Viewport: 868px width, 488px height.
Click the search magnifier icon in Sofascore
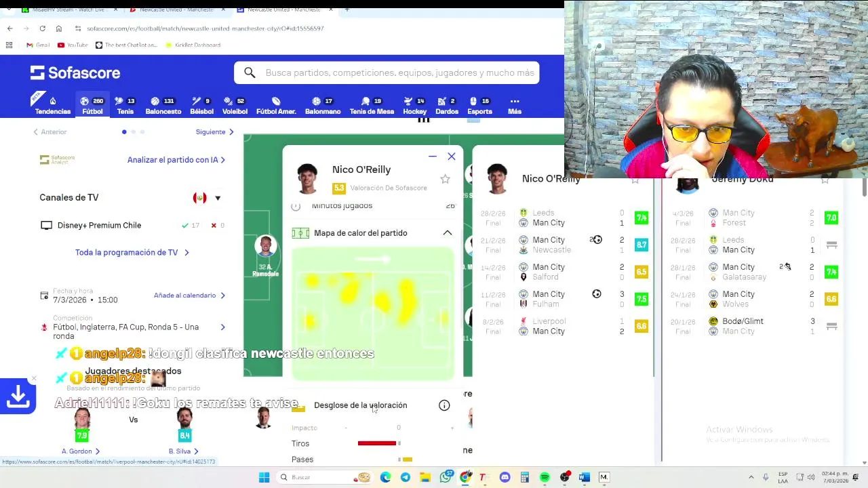click(x=250, y=73)
